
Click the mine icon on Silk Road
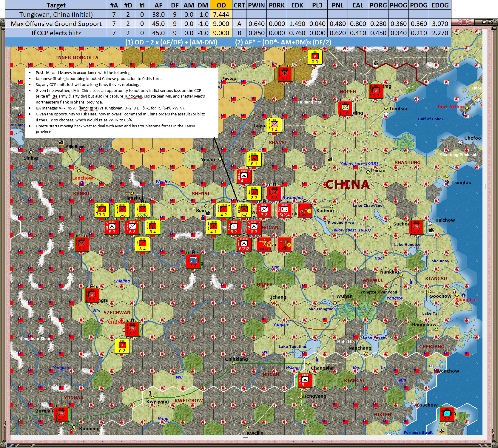[x=61, y=142]
